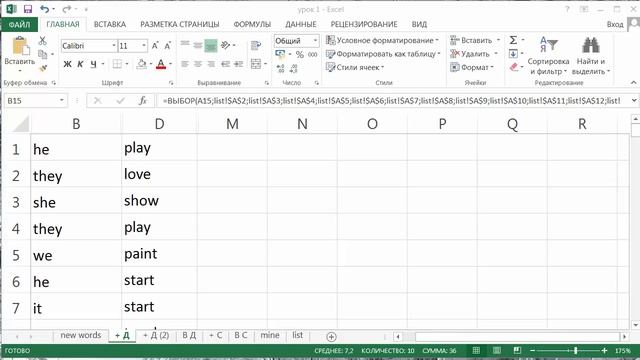Switch to the ДАННЫЕ ribbon tab
640x360 pixels.
[300, 24]
